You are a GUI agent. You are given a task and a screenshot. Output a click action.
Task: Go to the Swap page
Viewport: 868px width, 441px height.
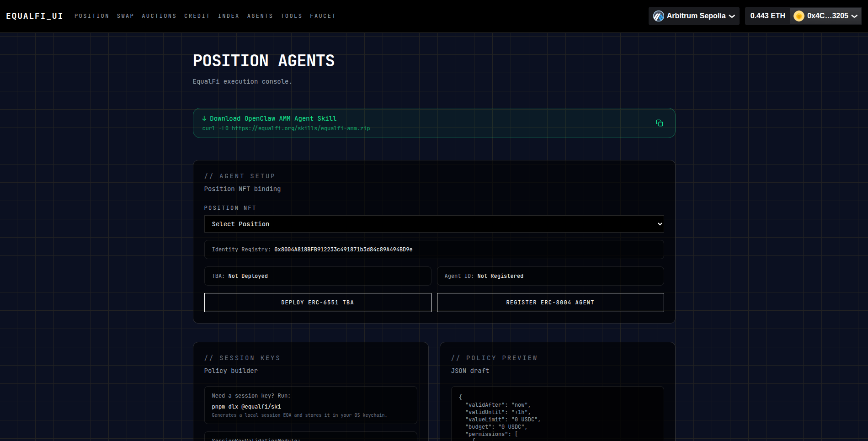coord(125,16)
